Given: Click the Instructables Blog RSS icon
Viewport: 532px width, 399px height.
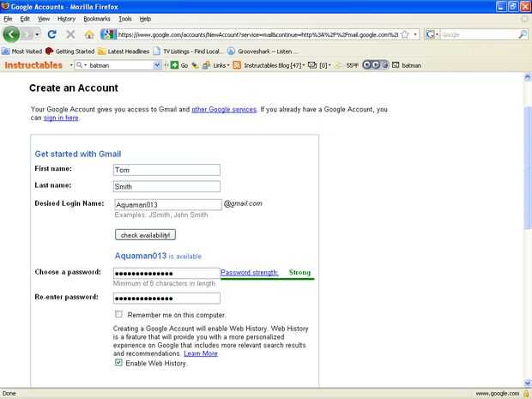Looking at the screenshot, I should 237,65.
